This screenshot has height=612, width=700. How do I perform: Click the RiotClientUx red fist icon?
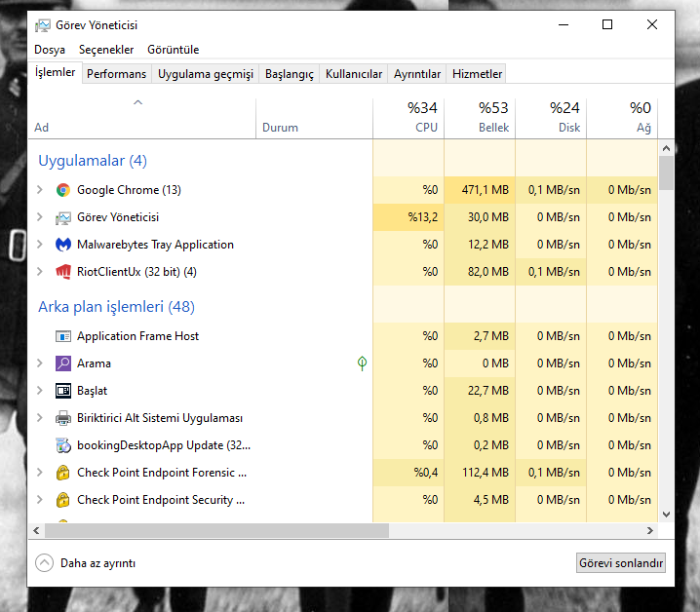[63, 272]
